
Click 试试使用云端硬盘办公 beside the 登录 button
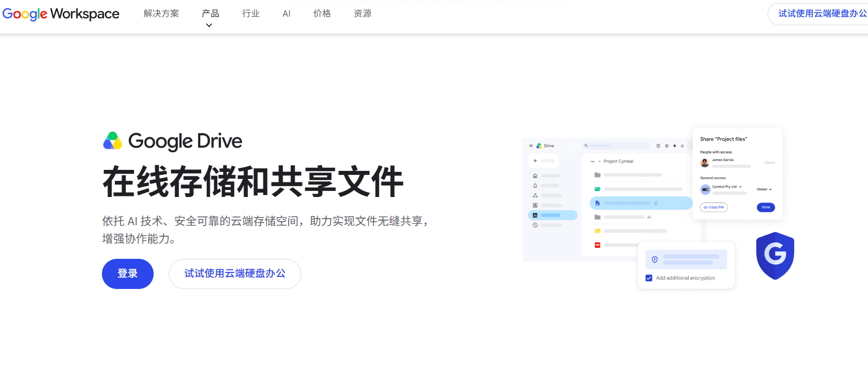click(235, 274)
